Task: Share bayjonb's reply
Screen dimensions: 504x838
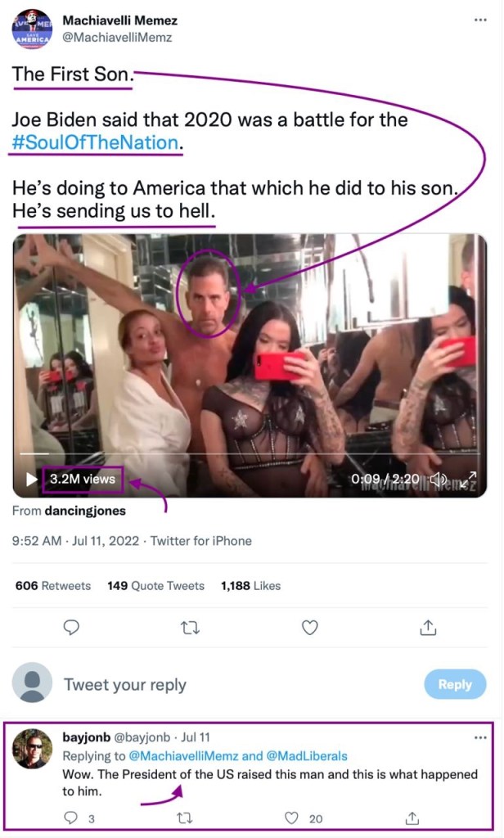Action: pos(412,818)
